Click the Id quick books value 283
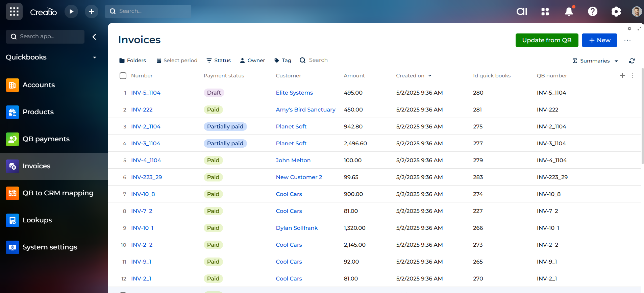This screenshot has width=644, height=293. click(x=478, y=177)
